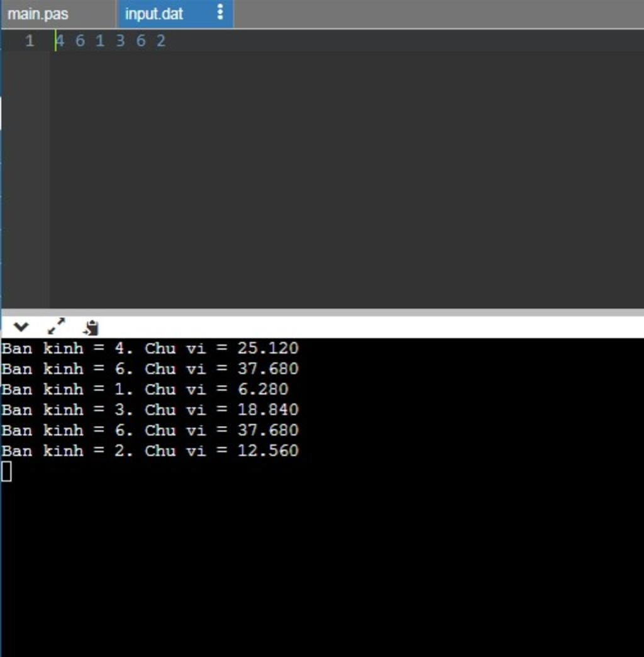Click the output line 'Chu vi = 25.120'
Viewport: 644px width, 657px height.
coord(221,348)
